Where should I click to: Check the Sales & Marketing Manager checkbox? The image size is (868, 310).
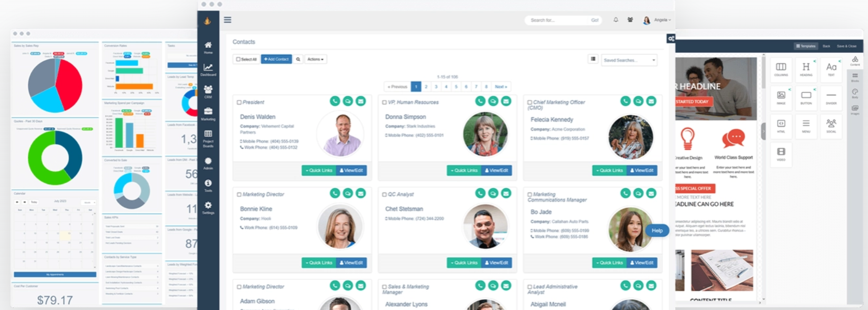385,287
